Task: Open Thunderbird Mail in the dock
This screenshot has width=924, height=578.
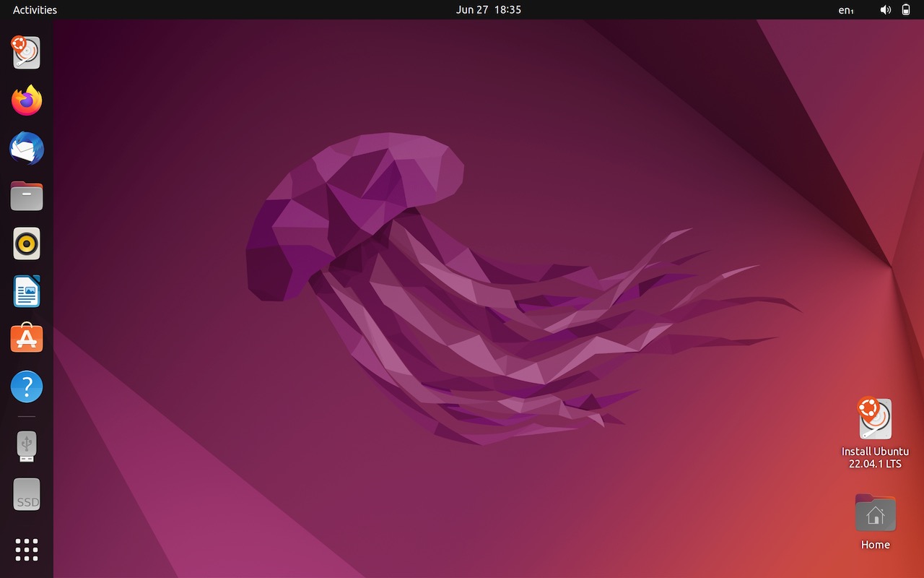Action: (27, 148)
